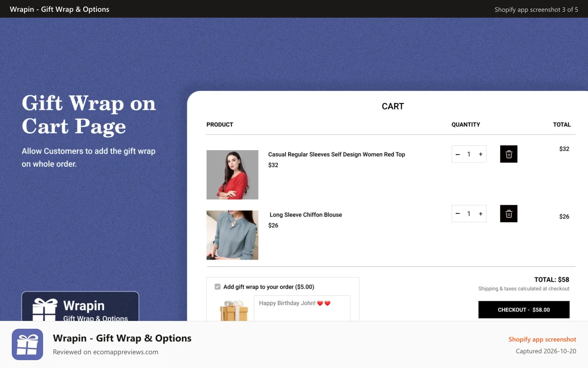
Task: Click the TOTAL column header
Action: point(562,125)
